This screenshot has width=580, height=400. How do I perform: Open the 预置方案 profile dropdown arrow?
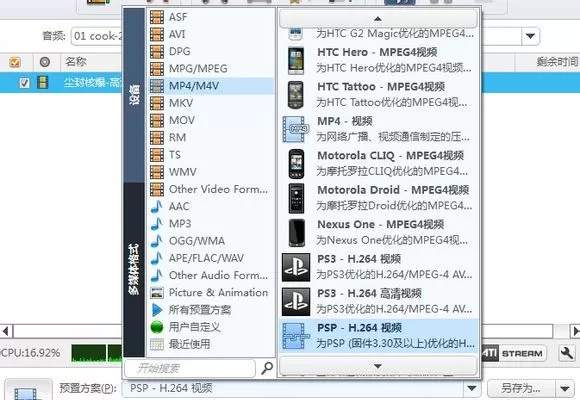(x=472, y=388)
